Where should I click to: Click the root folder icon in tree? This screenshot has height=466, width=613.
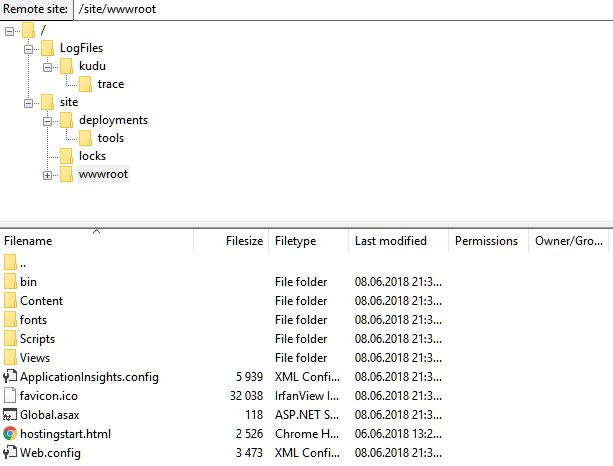[x=28, y=30]
